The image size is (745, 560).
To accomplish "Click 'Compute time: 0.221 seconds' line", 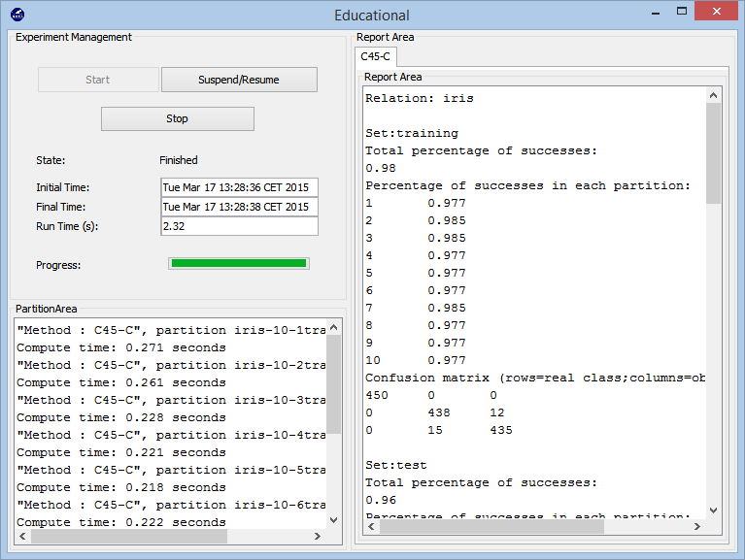I will click(121, 452).
